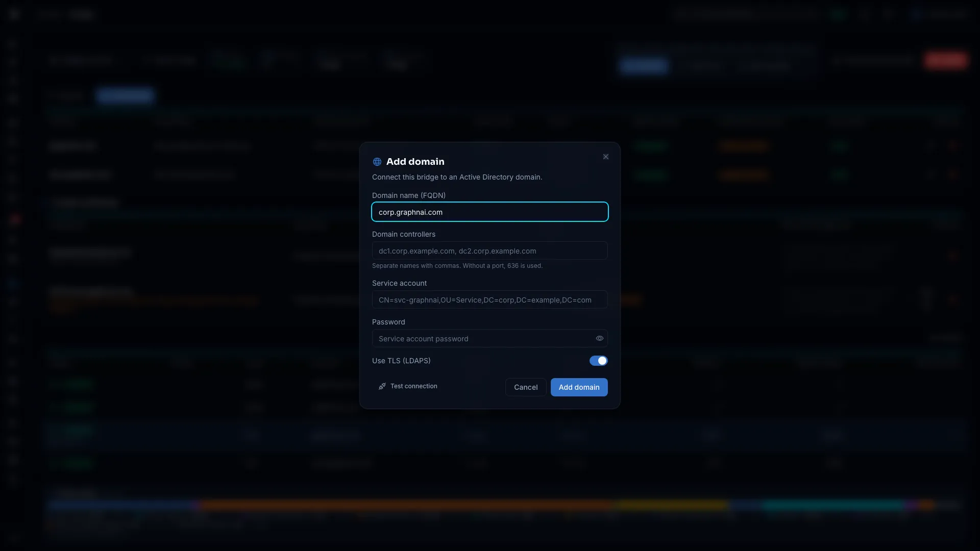Image resolution: width=980 pixels, height=551 pixels.
Task: Click the Add domain heading text
Action: point(415,162)
